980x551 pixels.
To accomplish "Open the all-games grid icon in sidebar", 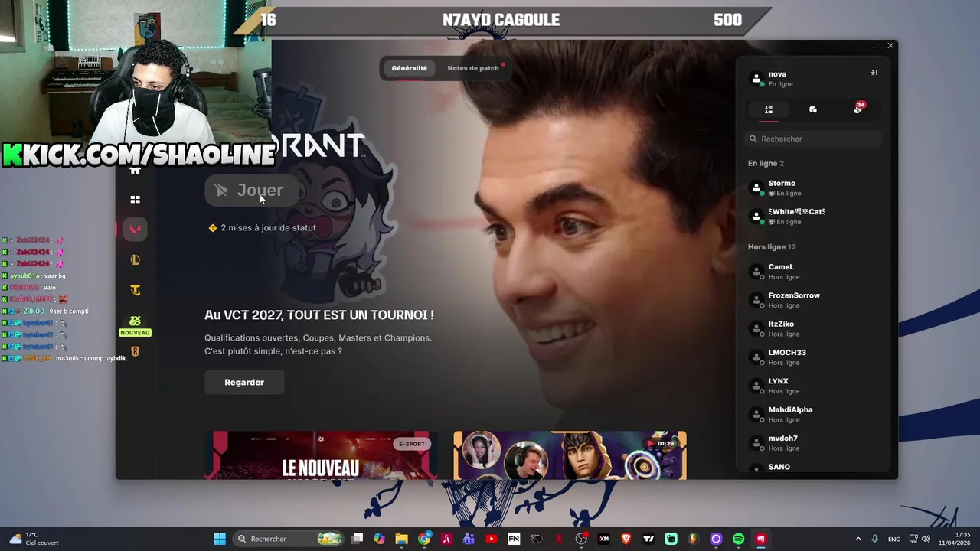I will point(135,200).
